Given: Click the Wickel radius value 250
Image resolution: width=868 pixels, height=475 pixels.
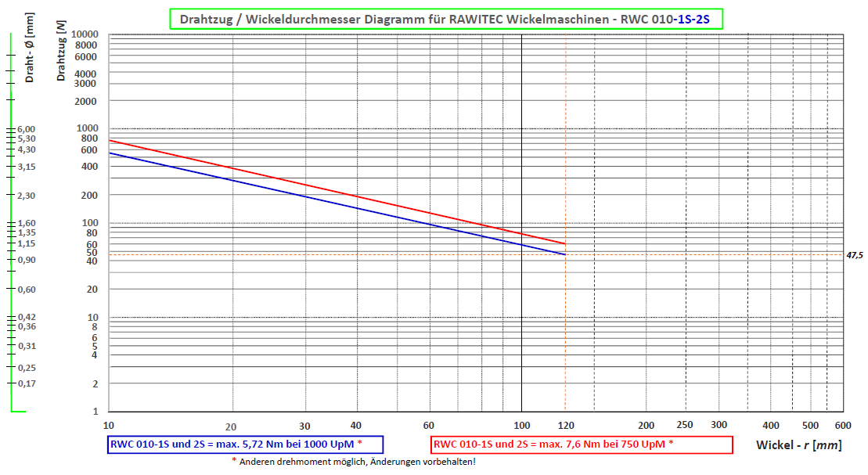Looking at the screenshot, I should pyautogui.click(x=685, y=425).
